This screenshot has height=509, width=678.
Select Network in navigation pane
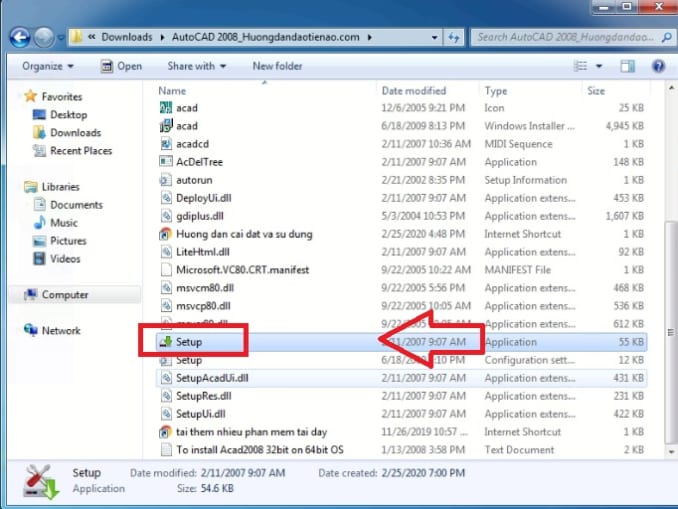(61, 331)
